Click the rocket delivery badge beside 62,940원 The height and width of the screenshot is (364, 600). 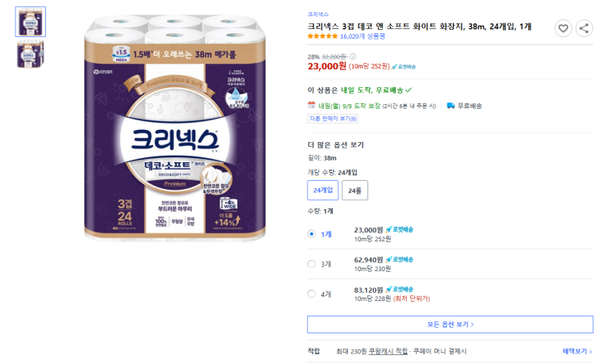399,260
